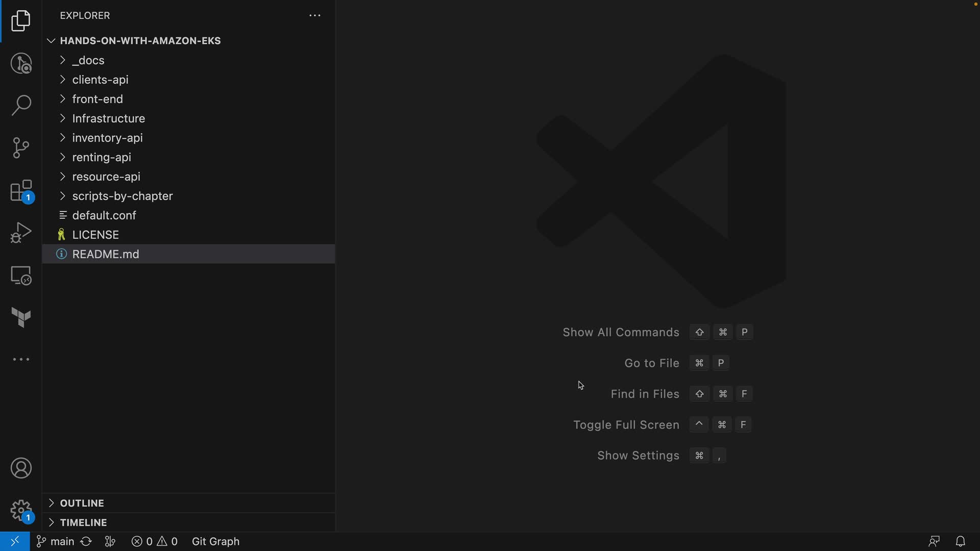
Task: Open the Search view in activity bar
Action: click(21, 105)
